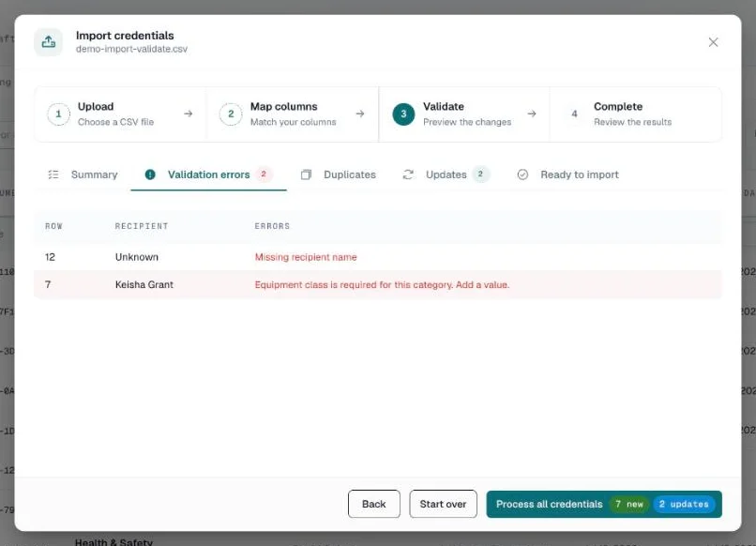Screen dimensions: 756x546
Task: Click the arrow after the Validate step
Action: click(531, 114)
